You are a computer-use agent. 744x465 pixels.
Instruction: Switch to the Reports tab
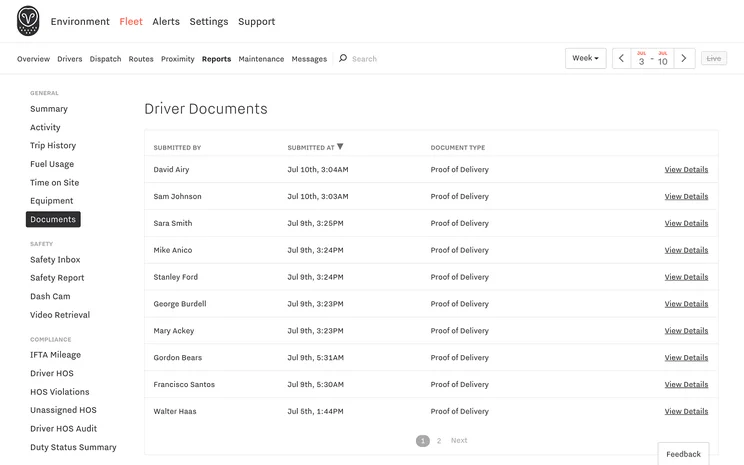coord(216,59)
